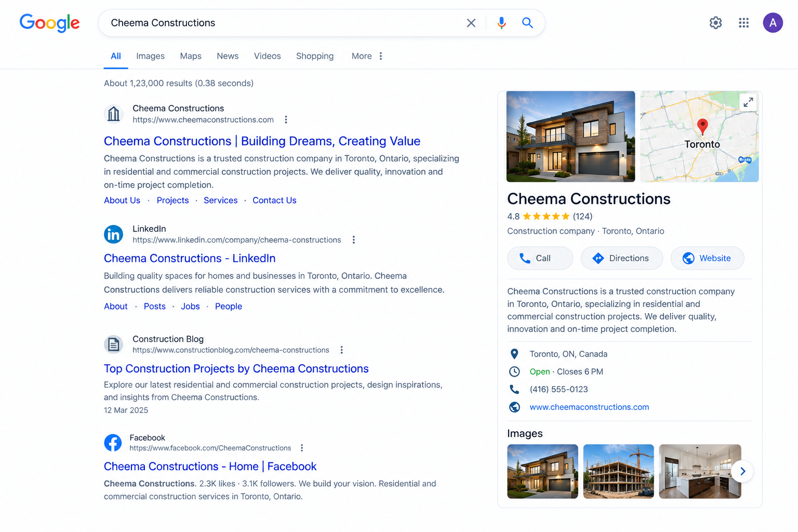Open options for the LinkedIn result
798x532 pixels.
pos(354,240)
